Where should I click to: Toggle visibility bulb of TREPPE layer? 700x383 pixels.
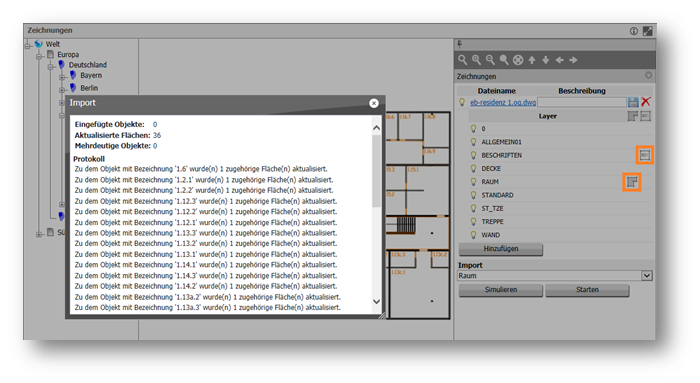[x=473, y=221]
